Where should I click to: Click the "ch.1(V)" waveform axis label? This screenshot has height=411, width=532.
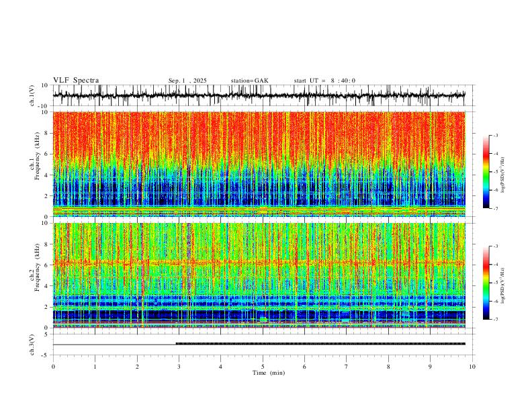pyautogui.click(x=32, y=95)
